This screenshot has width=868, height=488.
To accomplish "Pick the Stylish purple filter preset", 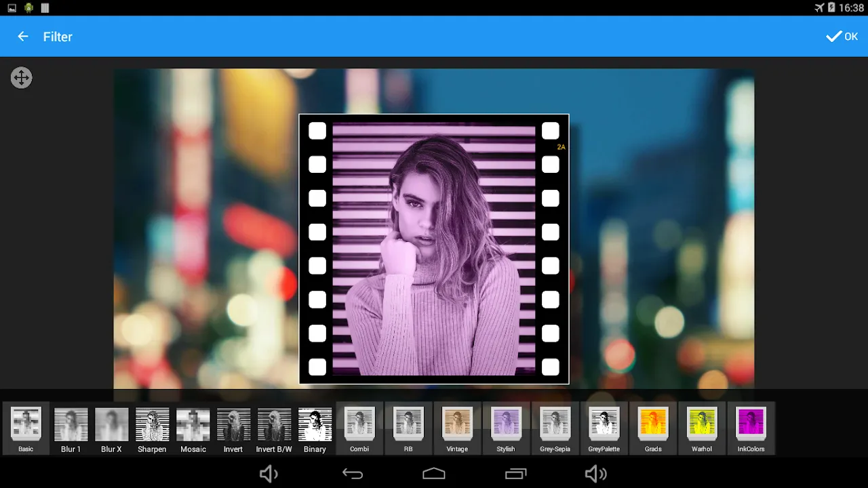I will pyautogui.click(x=506, y=429).
